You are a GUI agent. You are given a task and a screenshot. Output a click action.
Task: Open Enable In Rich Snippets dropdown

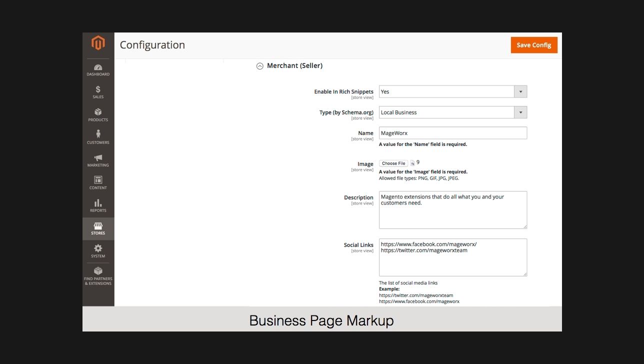coord(452,91)
